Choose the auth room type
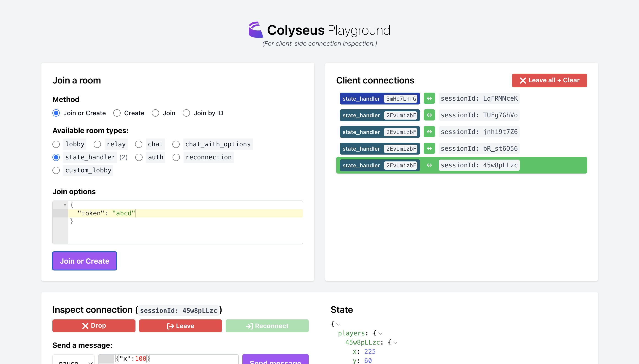This screenshot has width=639, height=364. click(x=139, y=157)
